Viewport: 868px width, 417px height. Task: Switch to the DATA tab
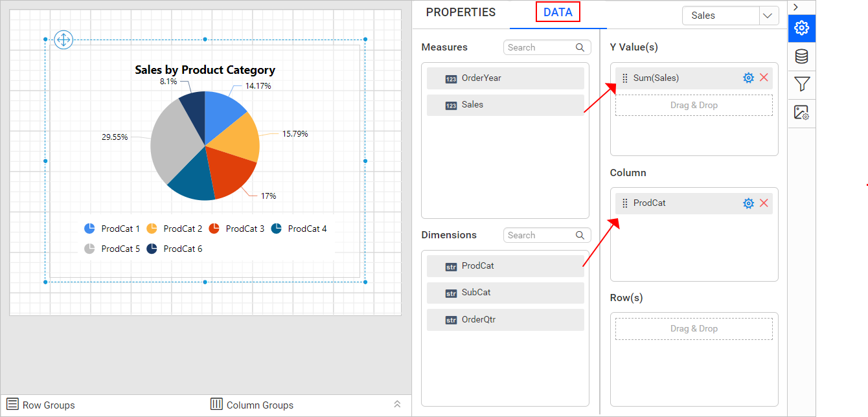pyautogui.click(x=558, y=12)
